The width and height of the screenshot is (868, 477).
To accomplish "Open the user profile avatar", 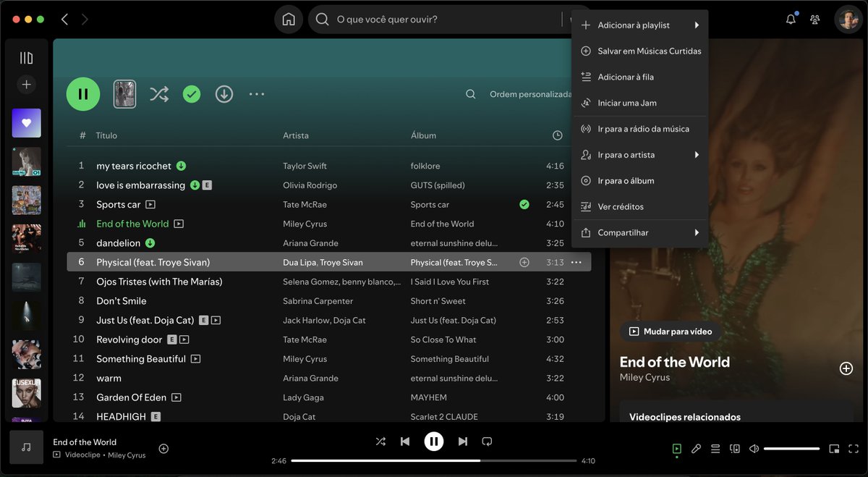I will (847, 20).
